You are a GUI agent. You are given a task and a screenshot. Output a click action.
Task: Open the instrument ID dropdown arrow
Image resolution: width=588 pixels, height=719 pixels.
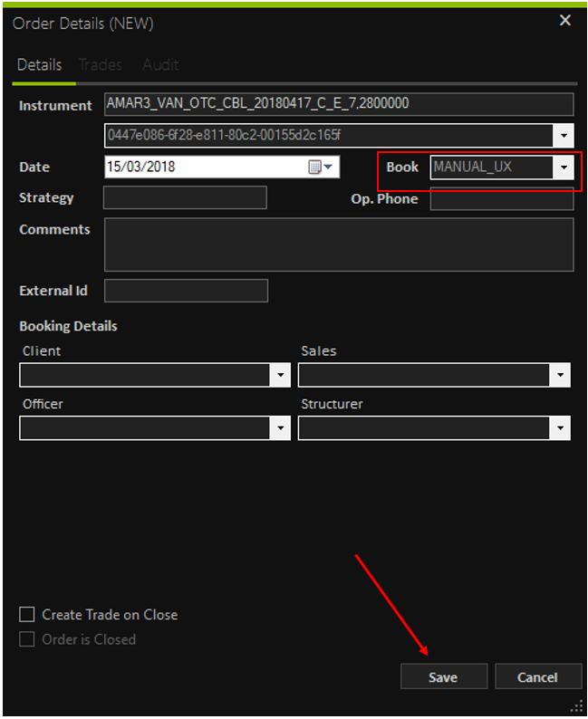click(564, 136)
